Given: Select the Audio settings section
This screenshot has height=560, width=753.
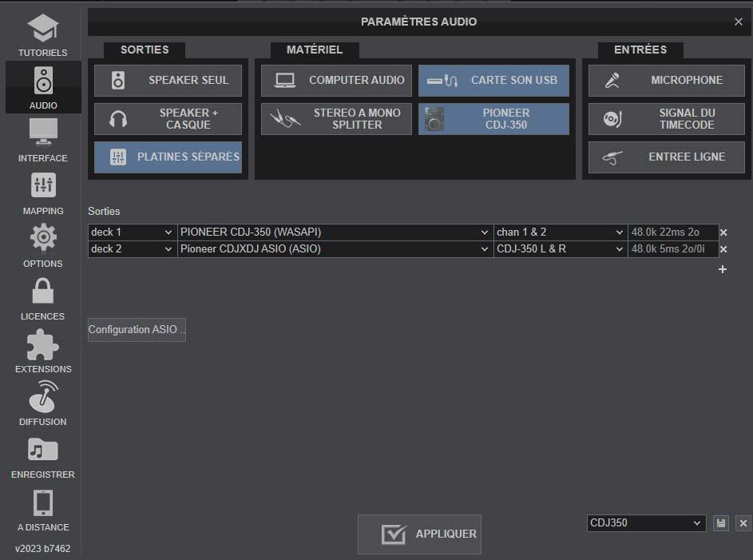Looking at the screenshot, I should [43, 87].
